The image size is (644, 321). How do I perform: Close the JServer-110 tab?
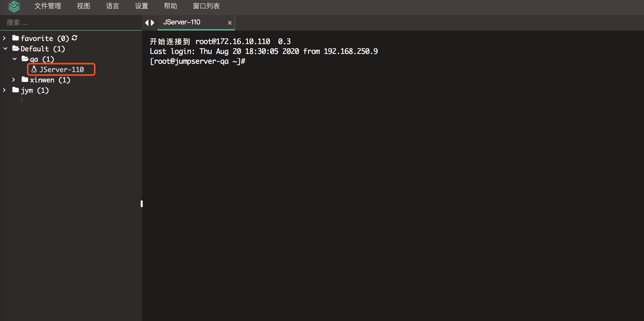(230, 23)
